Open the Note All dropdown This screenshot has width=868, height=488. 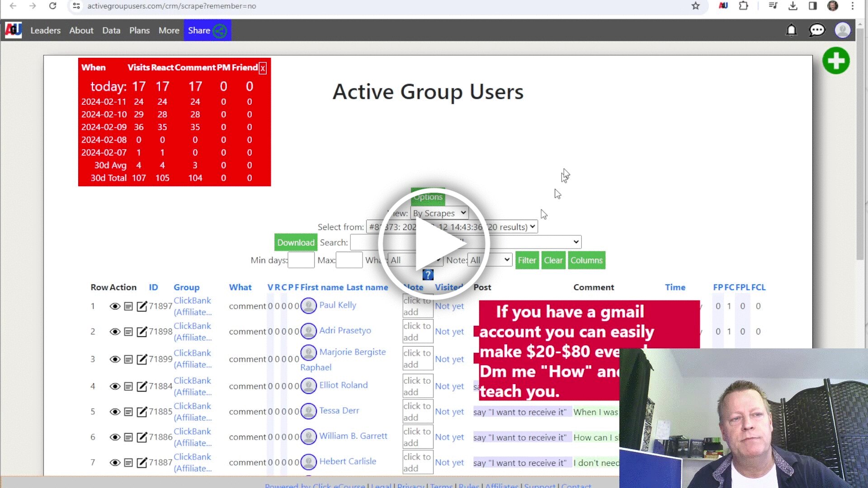pos(490,260)
